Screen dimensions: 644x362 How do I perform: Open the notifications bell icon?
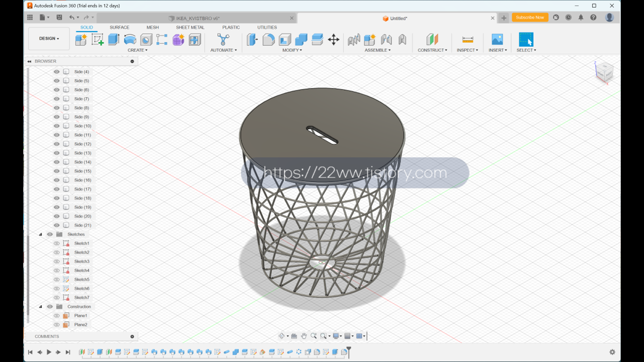pyautogui.click(x=581, y=18)
